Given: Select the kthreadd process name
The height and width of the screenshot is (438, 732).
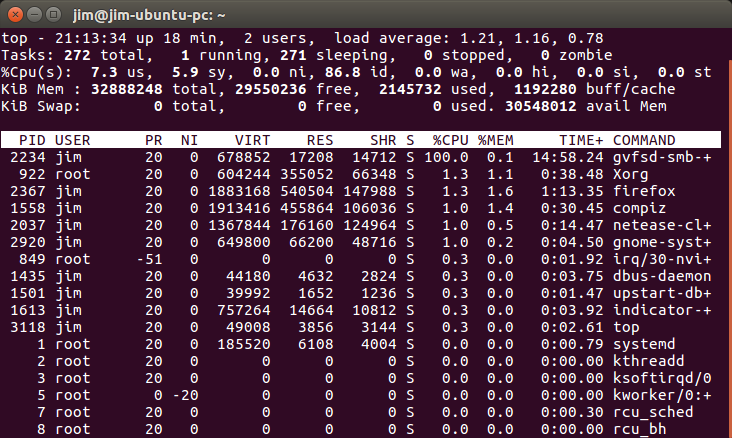Looking at the screenshot, I should click(648, 361).
